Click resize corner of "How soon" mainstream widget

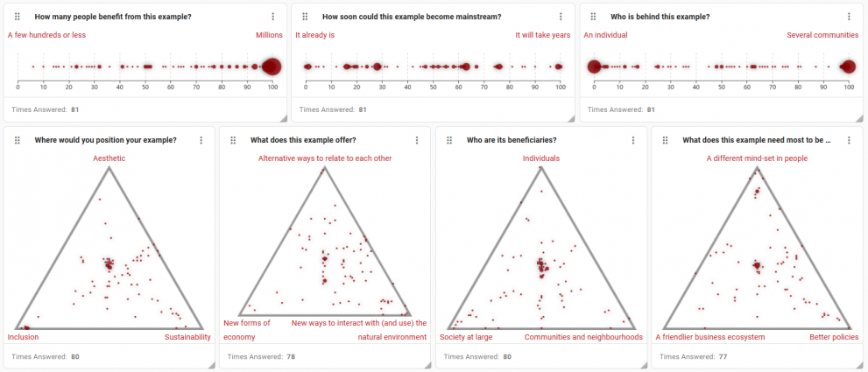pos(569,117)
